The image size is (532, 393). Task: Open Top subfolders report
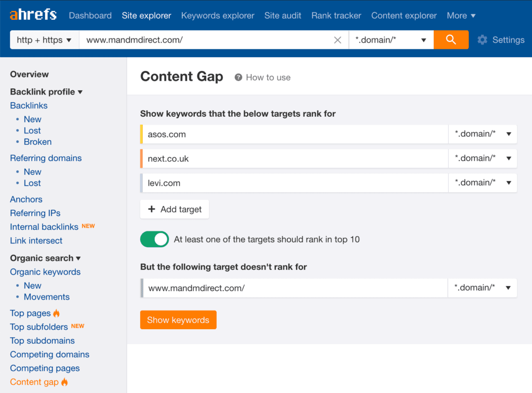tap(39, 327)
